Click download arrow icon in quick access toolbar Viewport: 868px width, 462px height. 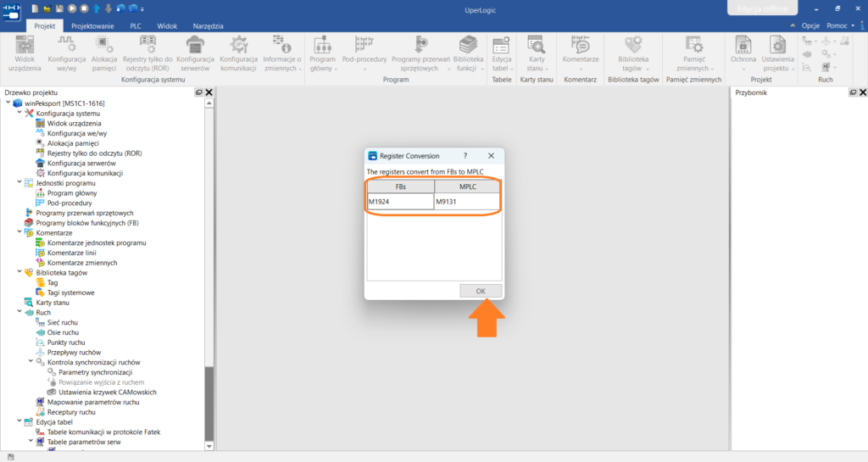(108, 8)
